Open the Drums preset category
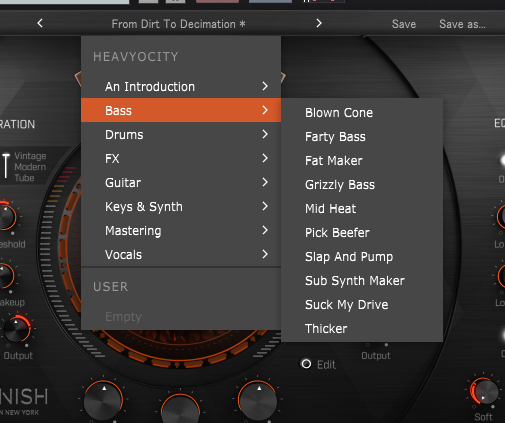This screenshot has height=423, width=505. [x=181, y=134]
